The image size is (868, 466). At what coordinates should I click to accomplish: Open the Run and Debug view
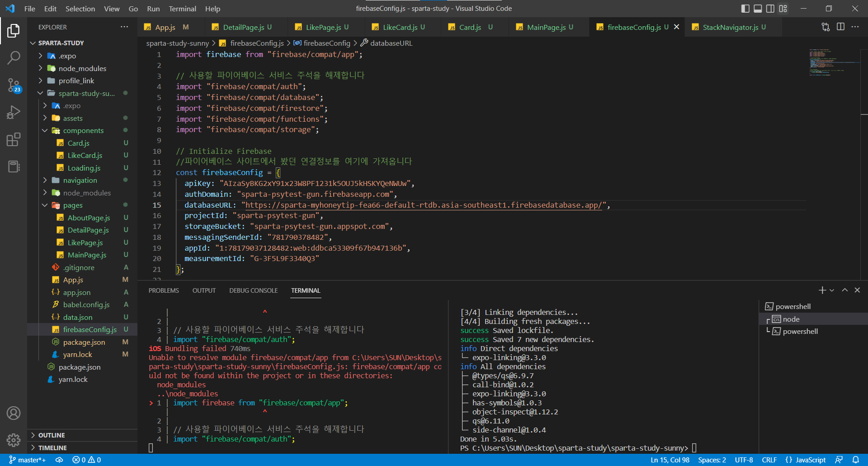(x=14, y=112)
